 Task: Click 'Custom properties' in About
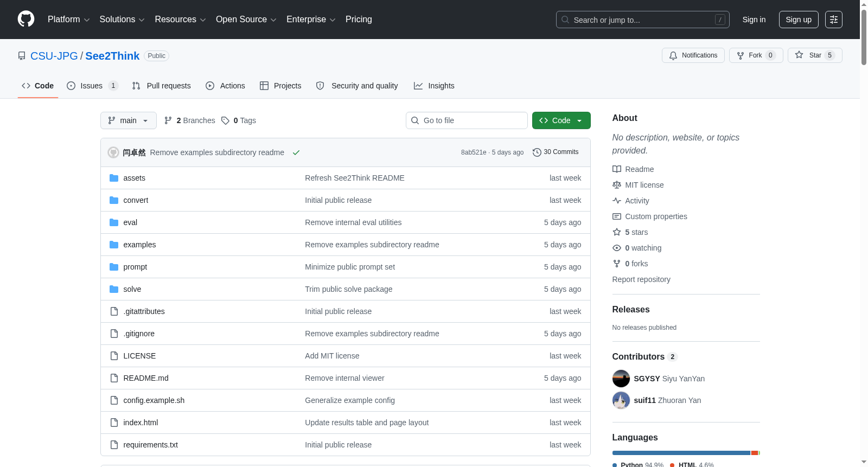[656, 216]
